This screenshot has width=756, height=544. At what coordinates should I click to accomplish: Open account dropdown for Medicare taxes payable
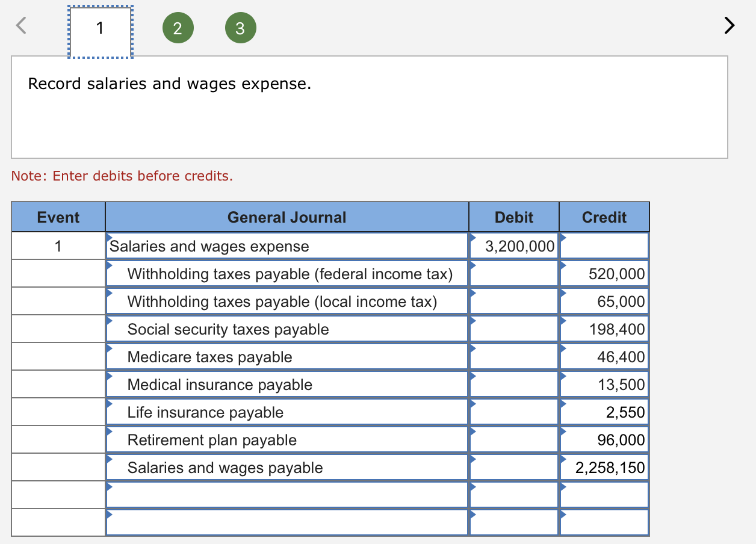pos(287,357)
